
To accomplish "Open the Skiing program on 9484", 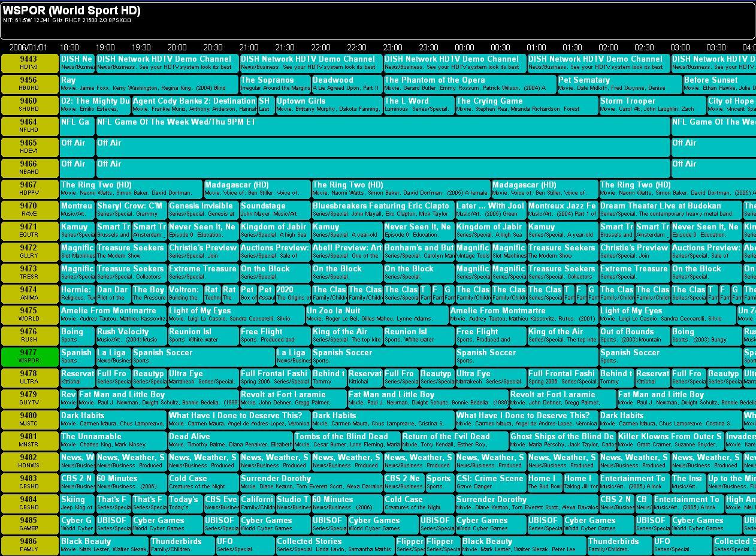I will (77, 504).
